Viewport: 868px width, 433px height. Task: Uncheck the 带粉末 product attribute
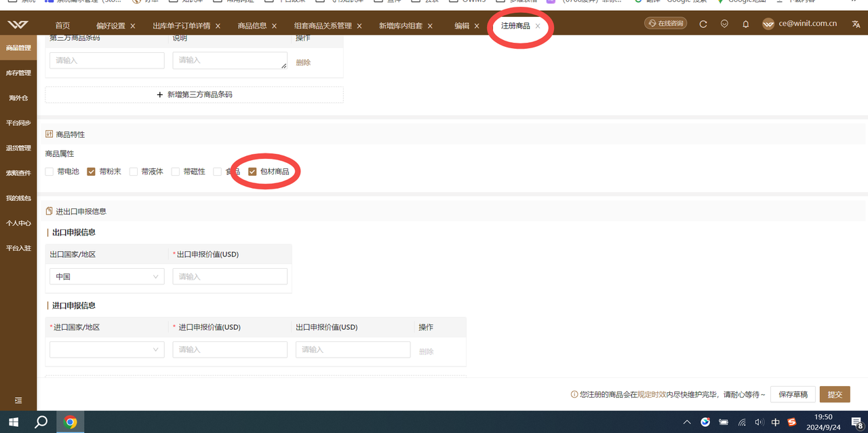click(90, 171)
